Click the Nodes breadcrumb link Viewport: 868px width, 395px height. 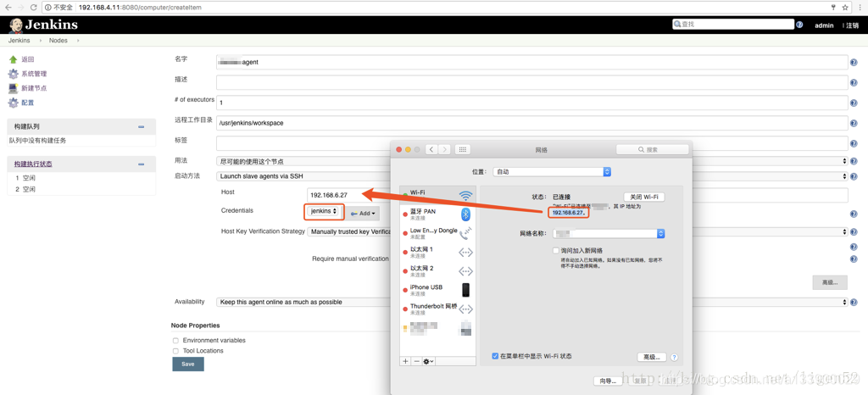pos(58,41)
